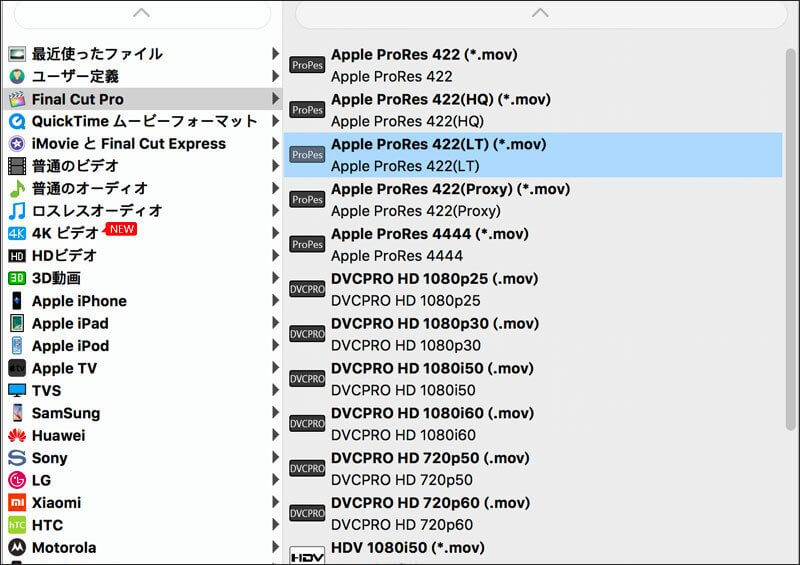Expand the Motorola submenu arrow
Image resolution: width=800 pixels, height=565 pixels.
pyautogui.click(x=276, y=547)
